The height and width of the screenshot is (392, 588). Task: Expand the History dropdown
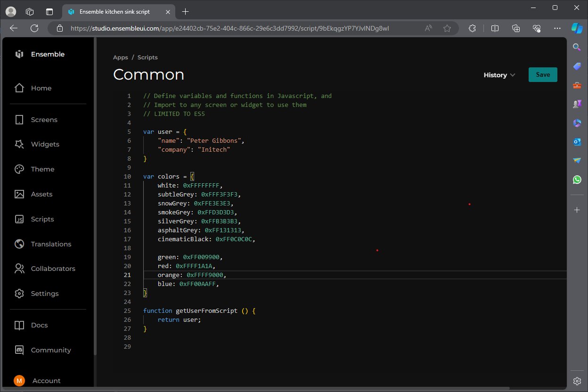point(499,75)
